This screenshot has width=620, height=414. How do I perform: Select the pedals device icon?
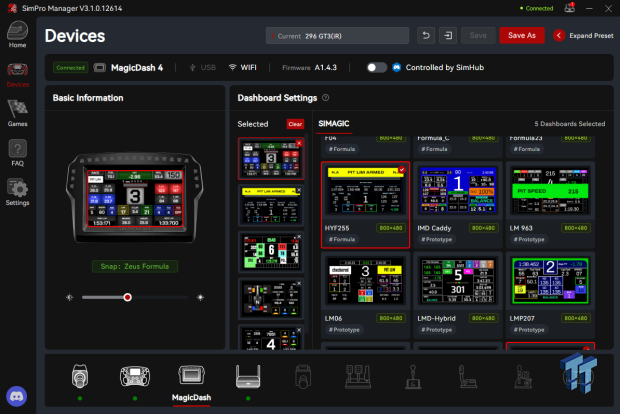(358, 376)
